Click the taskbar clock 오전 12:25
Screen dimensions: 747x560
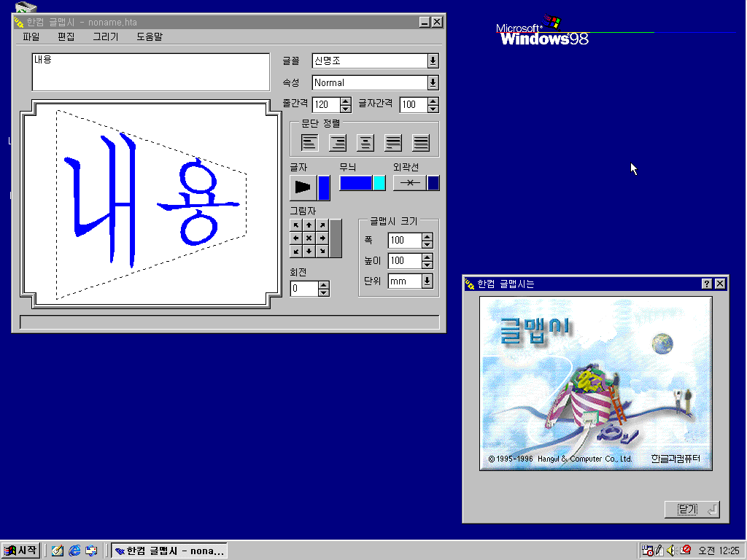[719, 551]
